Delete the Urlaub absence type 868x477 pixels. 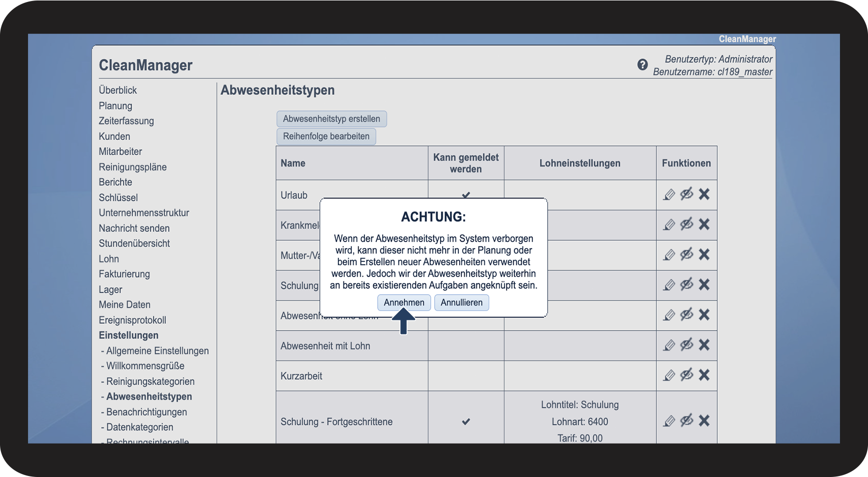tap(704, 194)
